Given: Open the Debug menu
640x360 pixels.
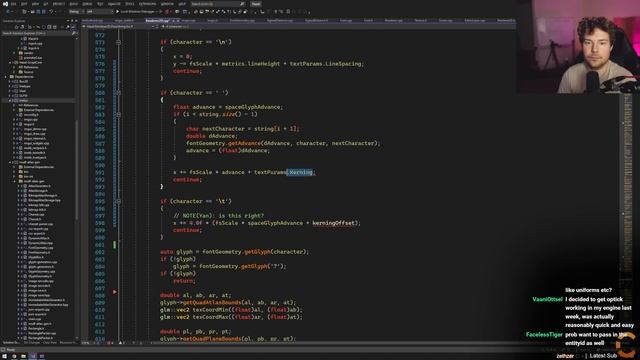Looking at the screenshot, I should 87,4.
